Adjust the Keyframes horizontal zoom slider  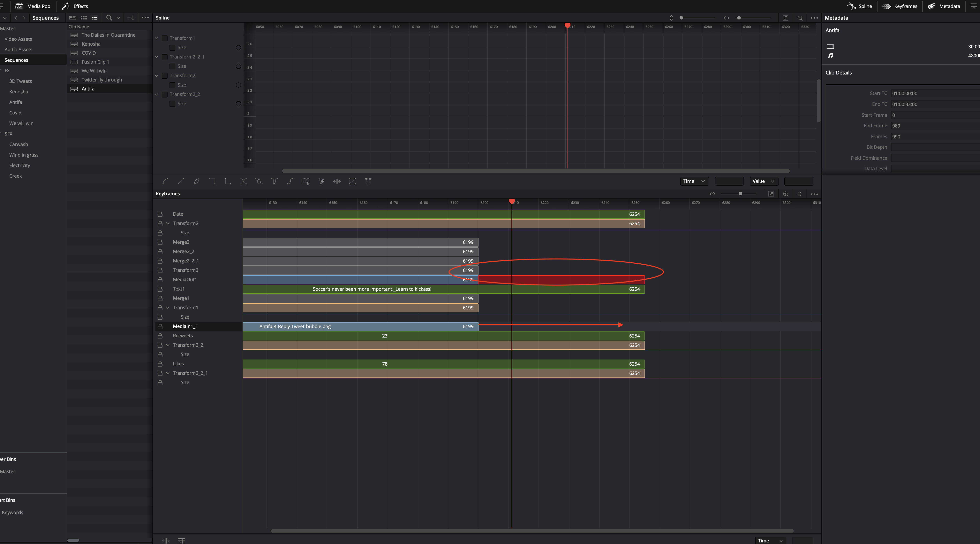pyautogui.click(x=740, y=194)
